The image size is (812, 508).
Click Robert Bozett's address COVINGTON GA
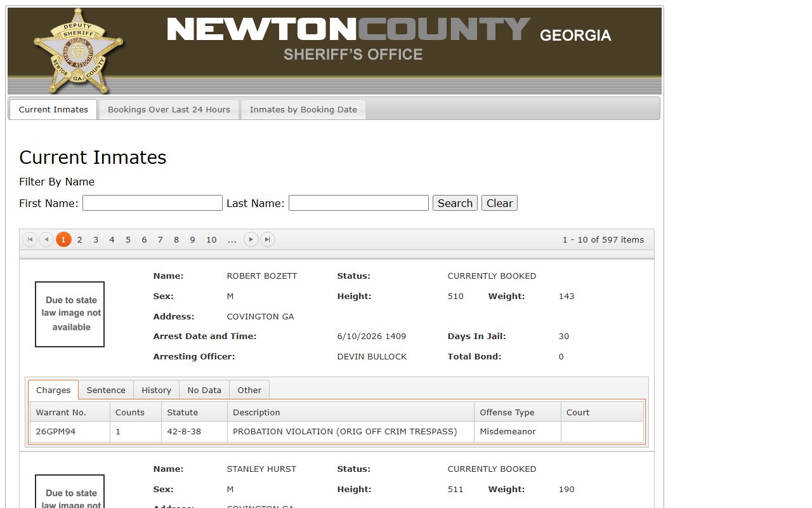[260, 316]
